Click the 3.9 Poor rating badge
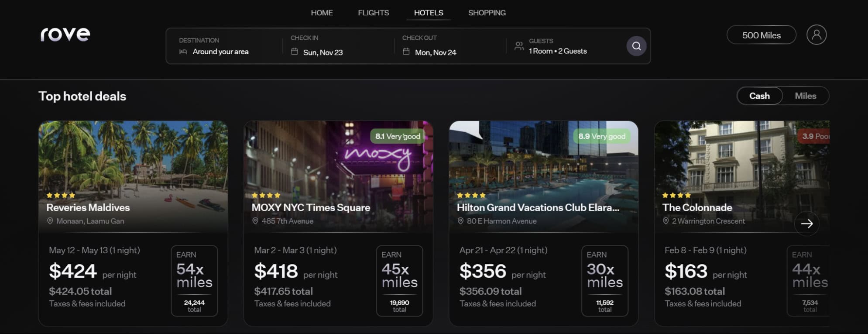Viewport: 868px width, 334px height. [x=814, y=136]
